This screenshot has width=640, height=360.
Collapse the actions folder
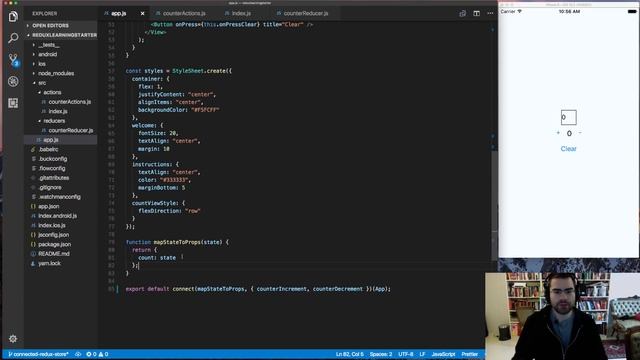[52, 92]
